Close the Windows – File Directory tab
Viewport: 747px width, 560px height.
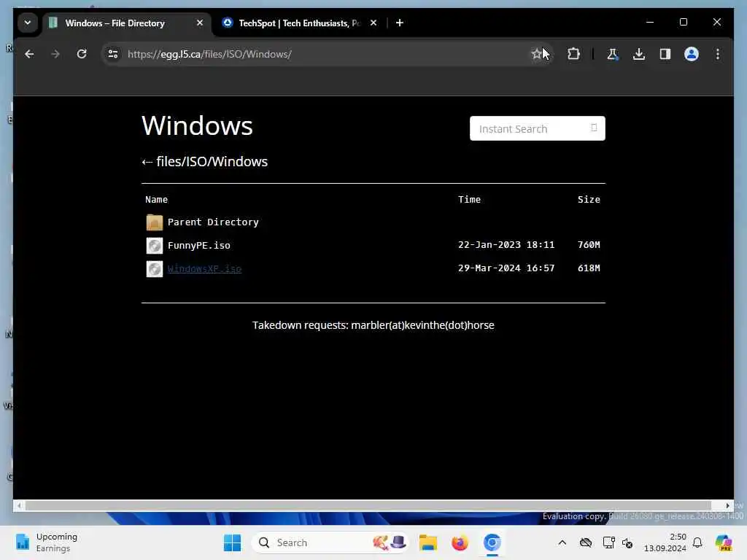click(x=200, y=23)
